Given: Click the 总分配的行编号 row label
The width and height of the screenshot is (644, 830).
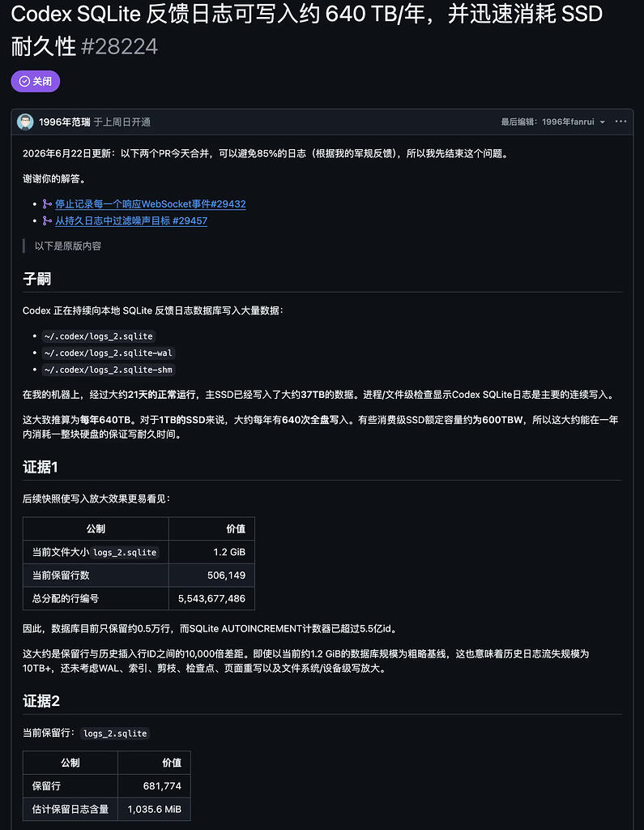Looking at the screenshot, I should pos(66,599).
